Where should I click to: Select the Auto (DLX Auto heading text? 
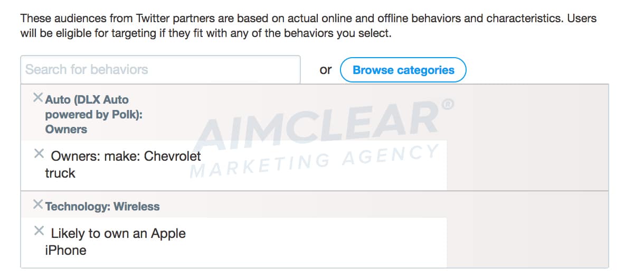pos(87,99)
